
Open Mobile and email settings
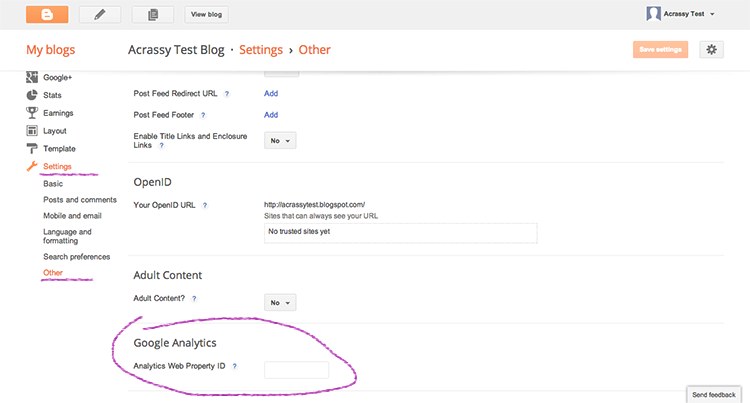pyautogui.click(x=72, y=216)
